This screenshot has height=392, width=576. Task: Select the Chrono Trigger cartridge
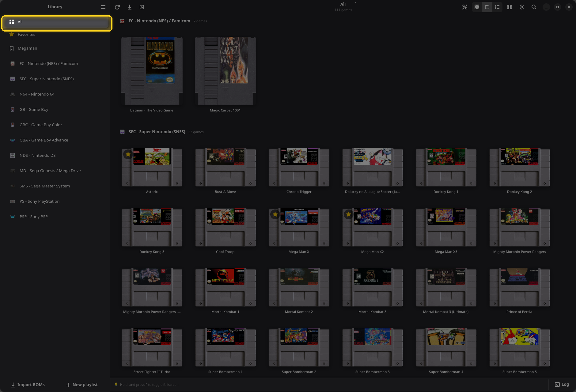tap(299, 167)
